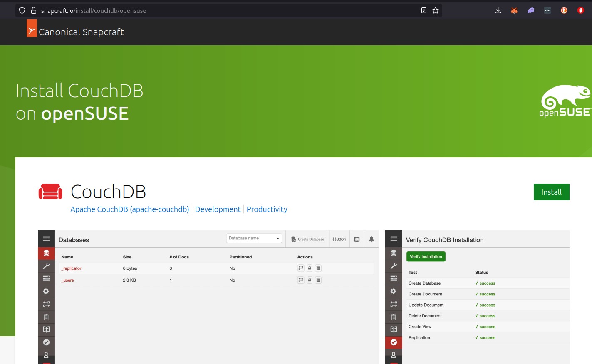Select the Verify checkmark icon in the sidebar
Viewport: 592px width, 364px height.
coord(46,342)
